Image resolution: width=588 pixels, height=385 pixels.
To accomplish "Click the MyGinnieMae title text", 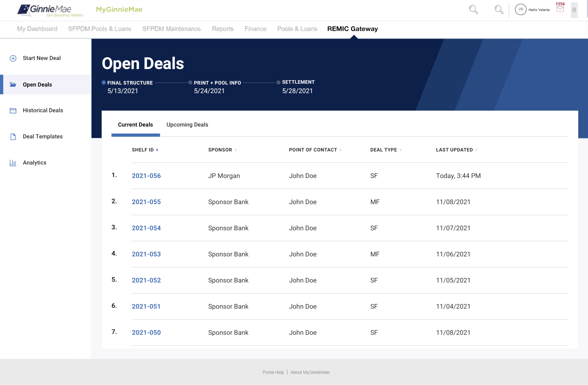I will click(x=119, y=10).
